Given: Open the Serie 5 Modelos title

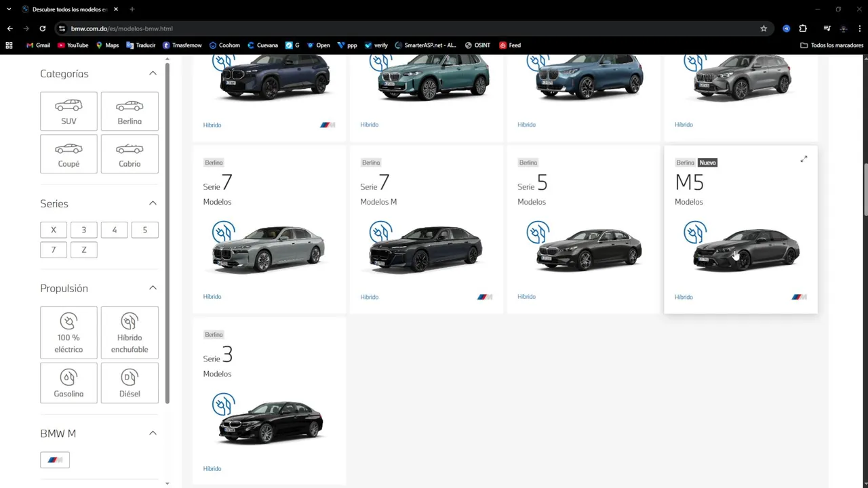Looking at the screenshot, I should coord(532,189).
